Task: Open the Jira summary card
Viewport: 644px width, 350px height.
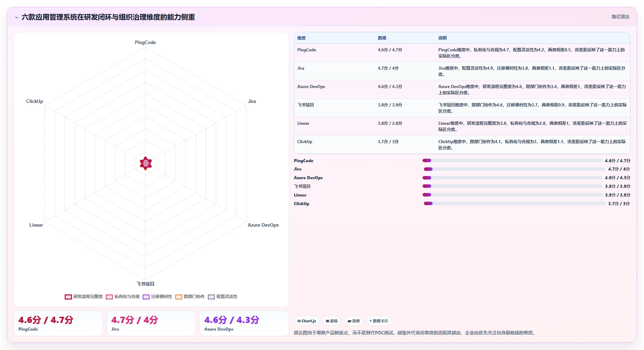Action: (x=151, y=323)
